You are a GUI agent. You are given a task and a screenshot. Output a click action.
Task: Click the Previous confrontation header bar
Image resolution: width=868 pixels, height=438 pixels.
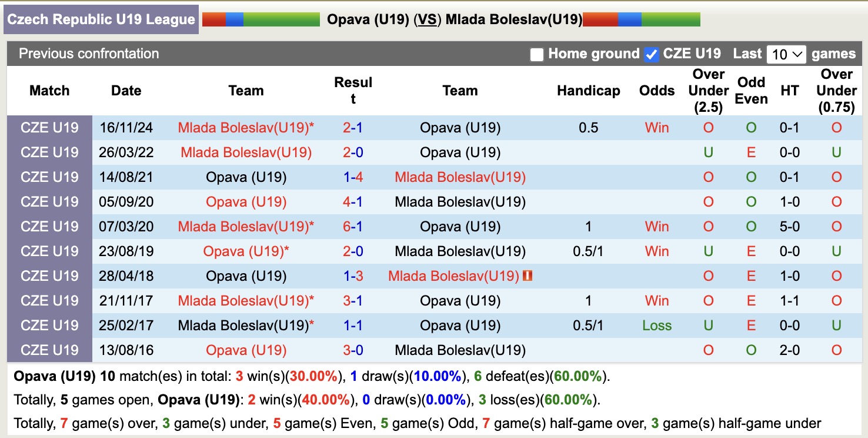click(x=89, y=54)
